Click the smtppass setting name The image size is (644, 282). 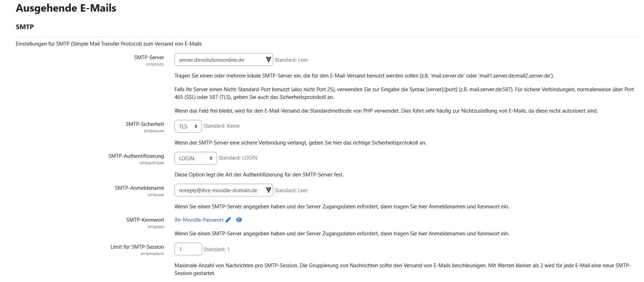point(156,227)
